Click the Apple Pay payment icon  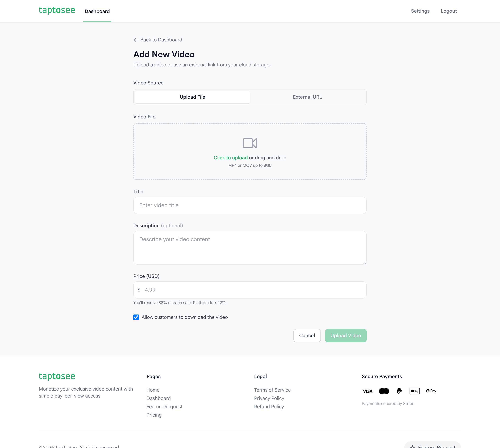[x=414, y=391]
